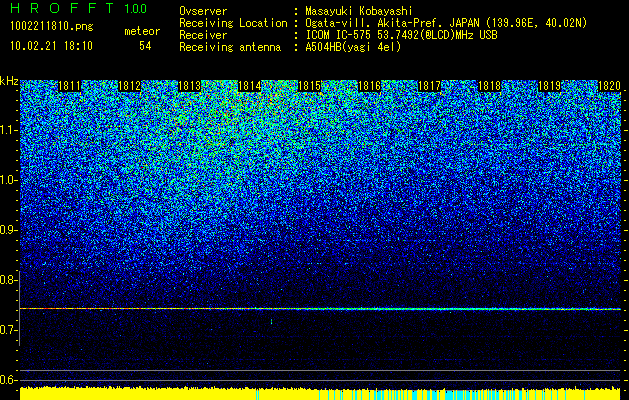
Task: Click the meteor count value 54
Action: coord(145,46)
